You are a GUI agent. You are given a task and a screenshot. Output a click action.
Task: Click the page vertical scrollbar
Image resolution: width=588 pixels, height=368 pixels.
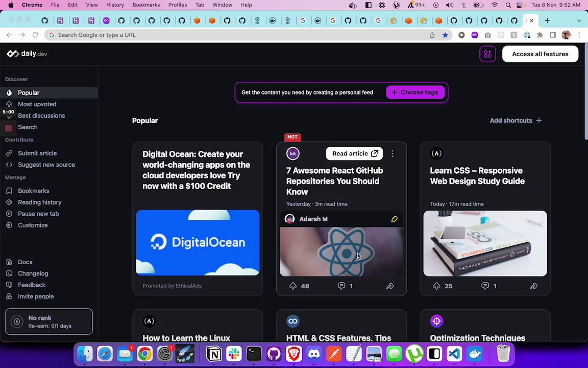point(585,92)
